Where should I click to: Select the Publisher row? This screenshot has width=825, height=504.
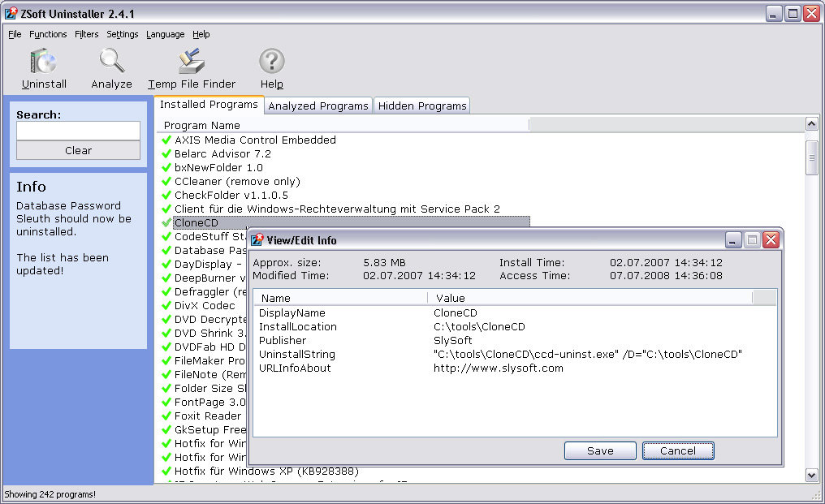tap(515, 340)
